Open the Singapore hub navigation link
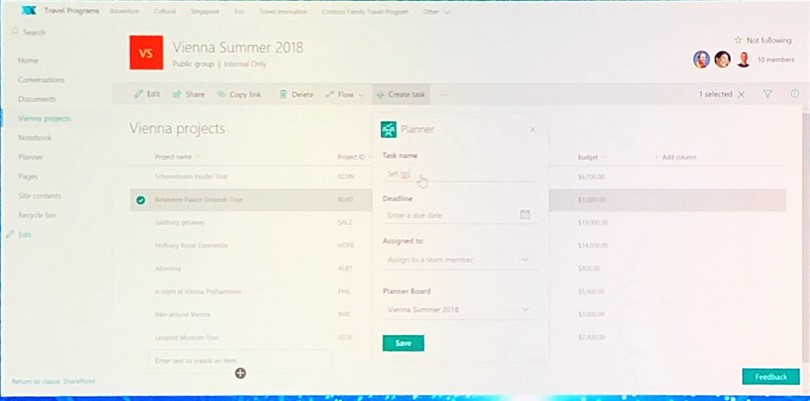810x401 pixels. [x=205, y=11]
